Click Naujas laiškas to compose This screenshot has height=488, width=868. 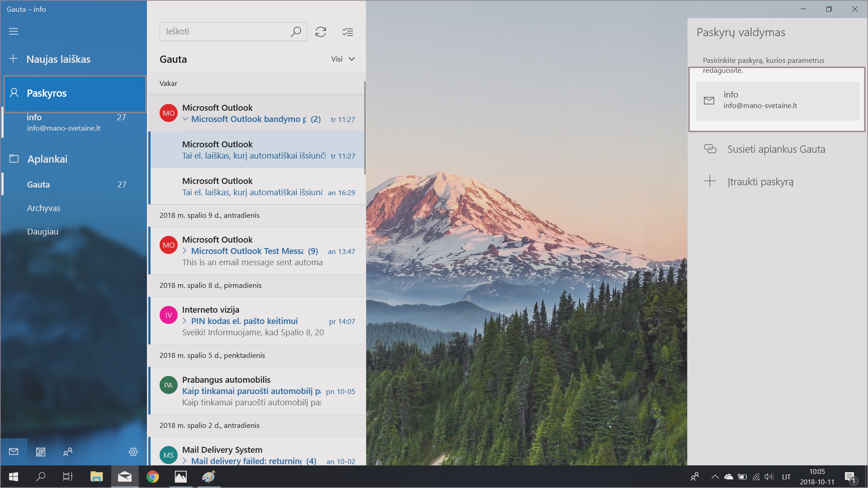[x=58, y=59]
